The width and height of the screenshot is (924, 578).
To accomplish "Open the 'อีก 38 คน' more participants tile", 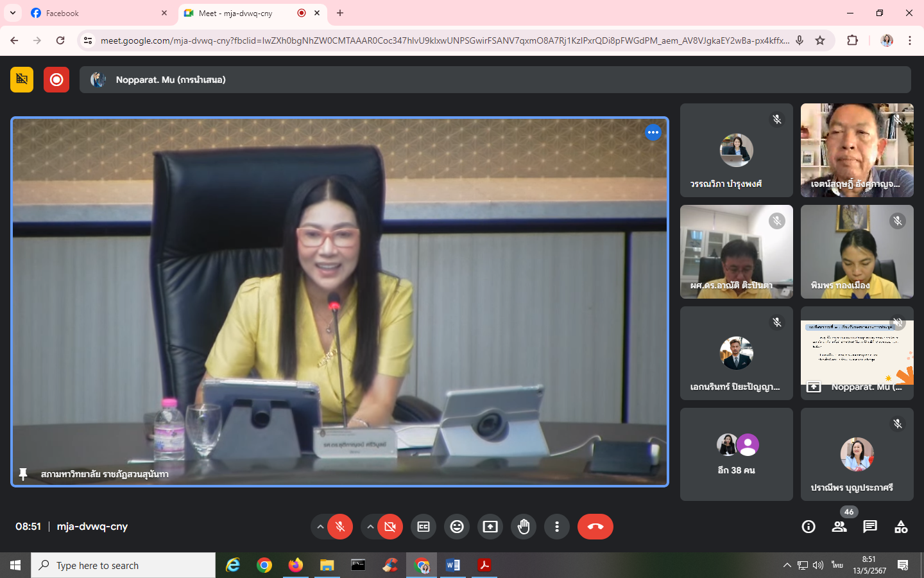I will 736,455.
